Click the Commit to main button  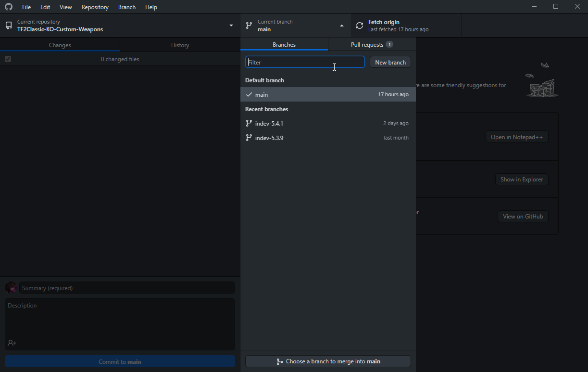120,361
